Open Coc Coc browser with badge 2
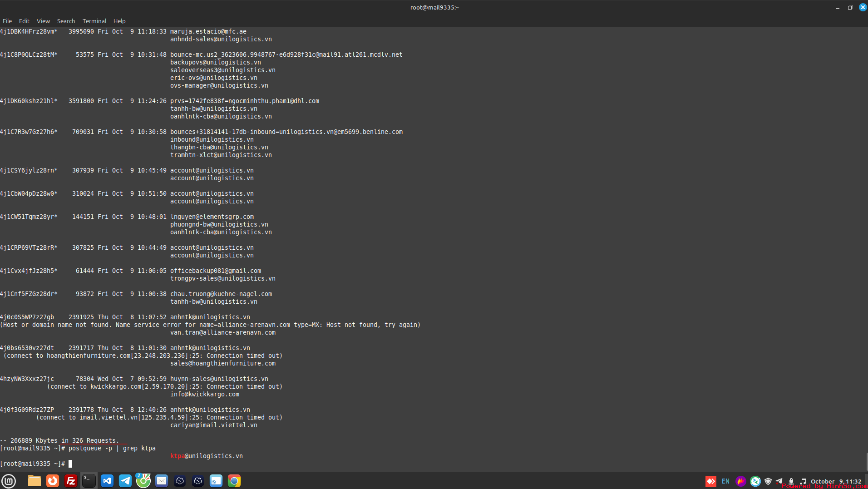 tap(143, 481)
